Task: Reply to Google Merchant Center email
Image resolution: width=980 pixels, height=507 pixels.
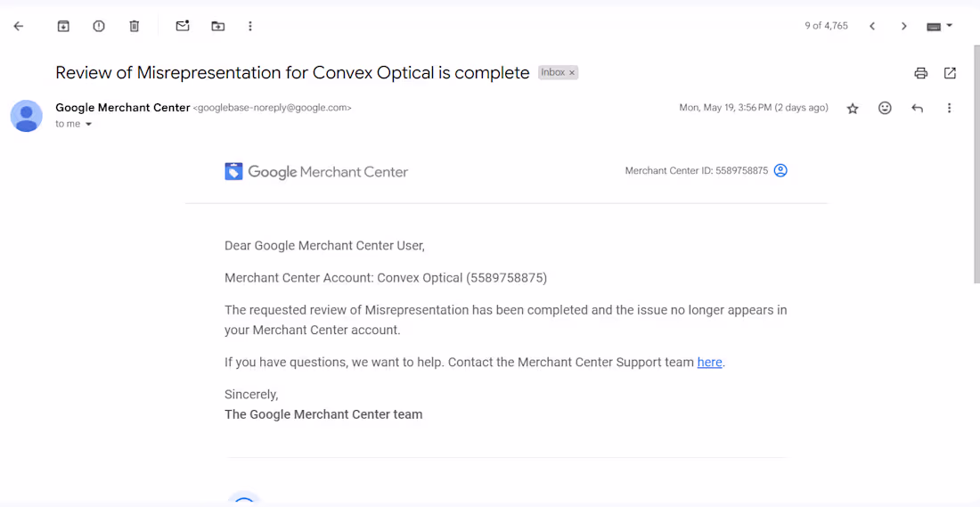Action: (x=917, y=108)
